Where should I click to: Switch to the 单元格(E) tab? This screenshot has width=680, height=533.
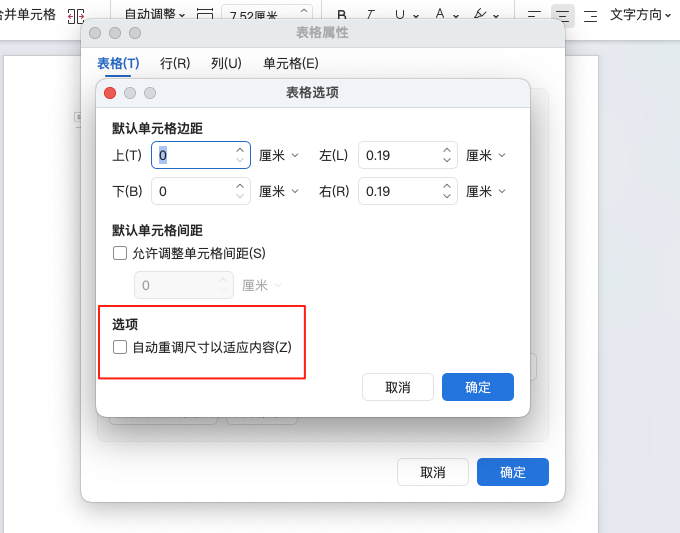click(x=291, y=64)
